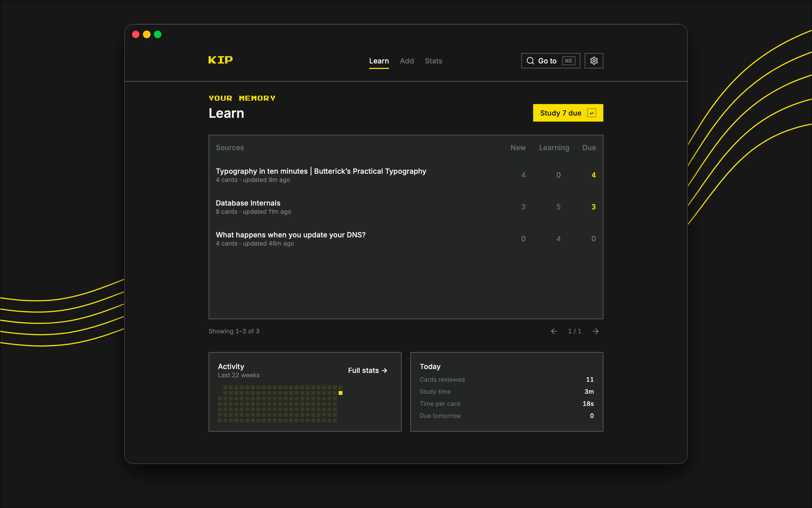Click Cards reviewed value 11

click(590, 380)
